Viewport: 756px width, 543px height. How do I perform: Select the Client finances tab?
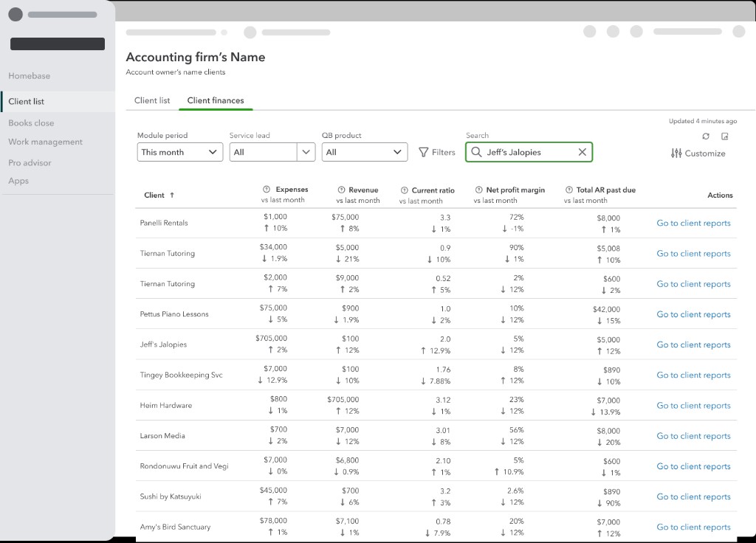(216, 100)
